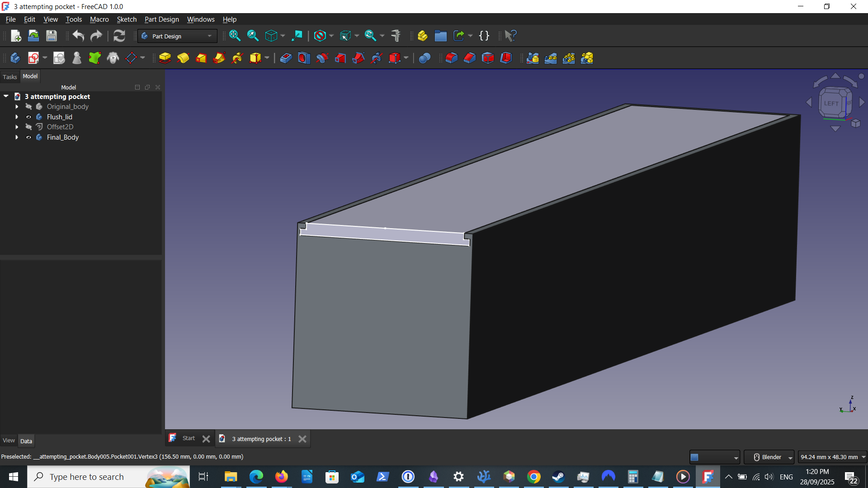
Task: Show the hidden Original_body item
Action: pos(28,107)
